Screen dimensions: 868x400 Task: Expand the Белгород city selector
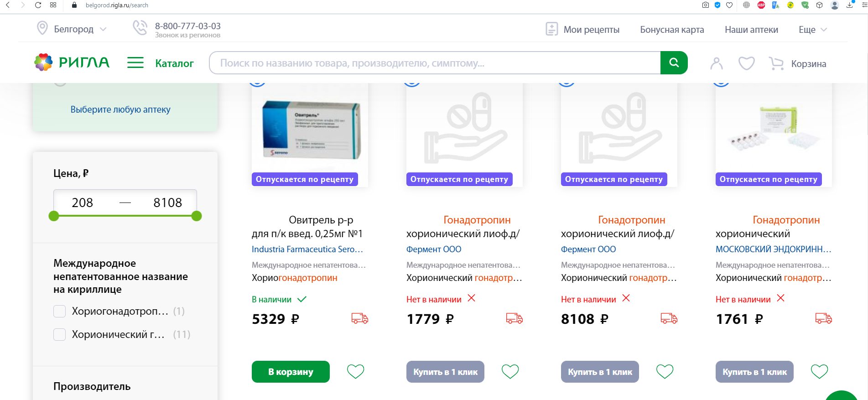coord(73,29)
